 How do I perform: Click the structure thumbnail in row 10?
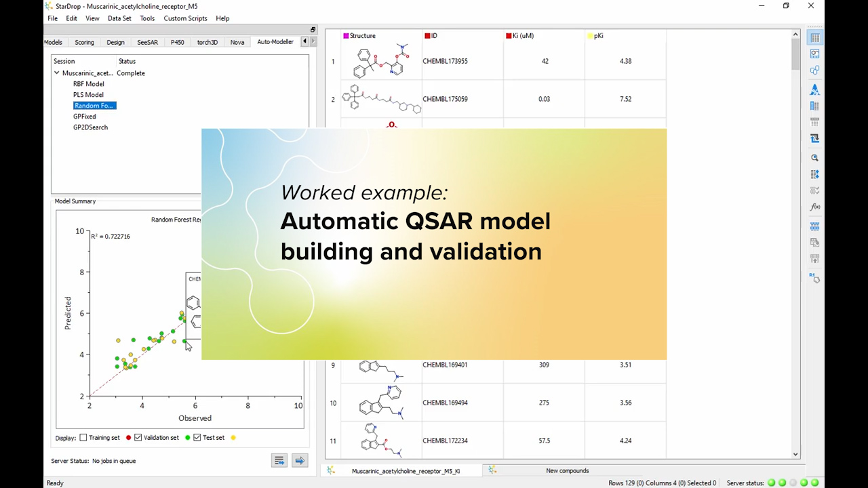(381, 403)
